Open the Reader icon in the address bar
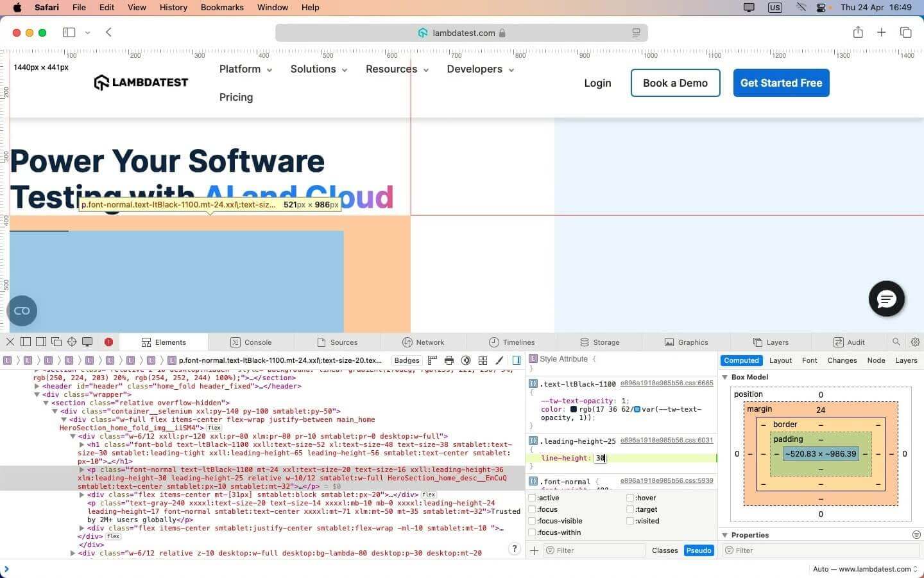This screenshot has height=578, width=924. point(636,33)
